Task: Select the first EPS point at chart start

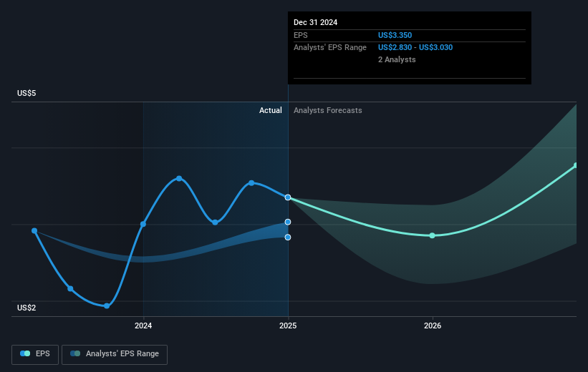Action: pos(34,231)
